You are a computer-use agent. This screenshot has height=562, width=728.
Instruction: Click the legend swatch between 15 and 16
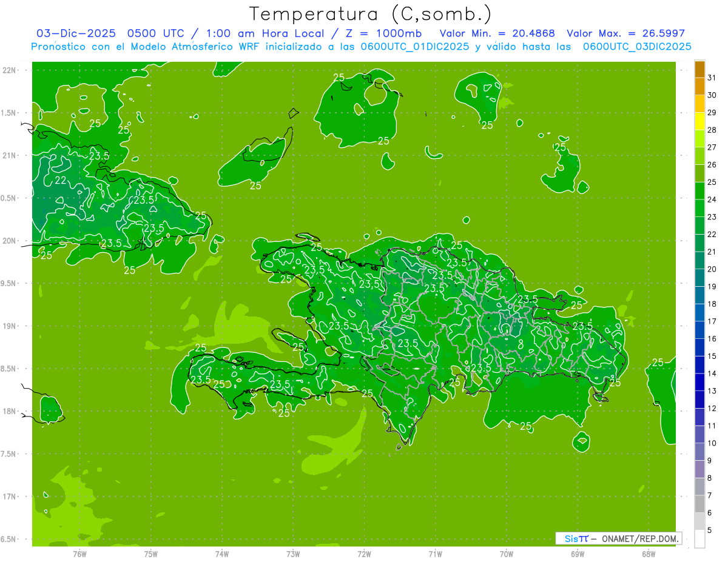point(699,347)
